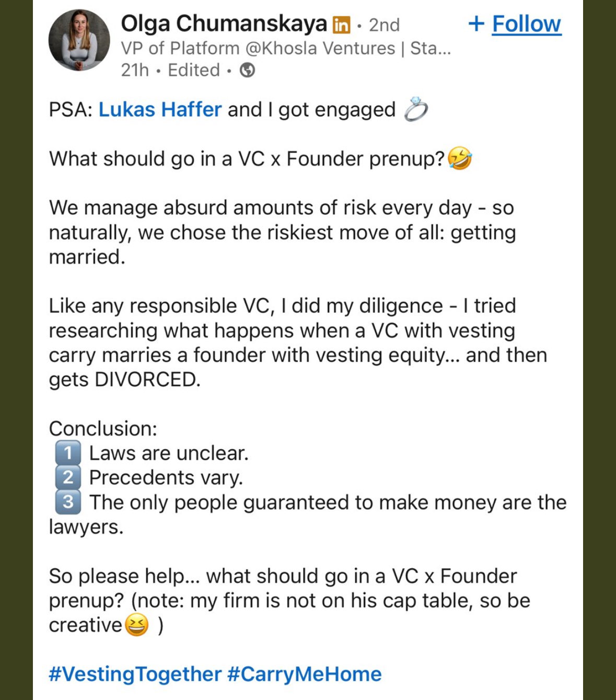Open the #CarryMeHome hashtag
This screenshot has width=616, height=700.
click(305, 674)
